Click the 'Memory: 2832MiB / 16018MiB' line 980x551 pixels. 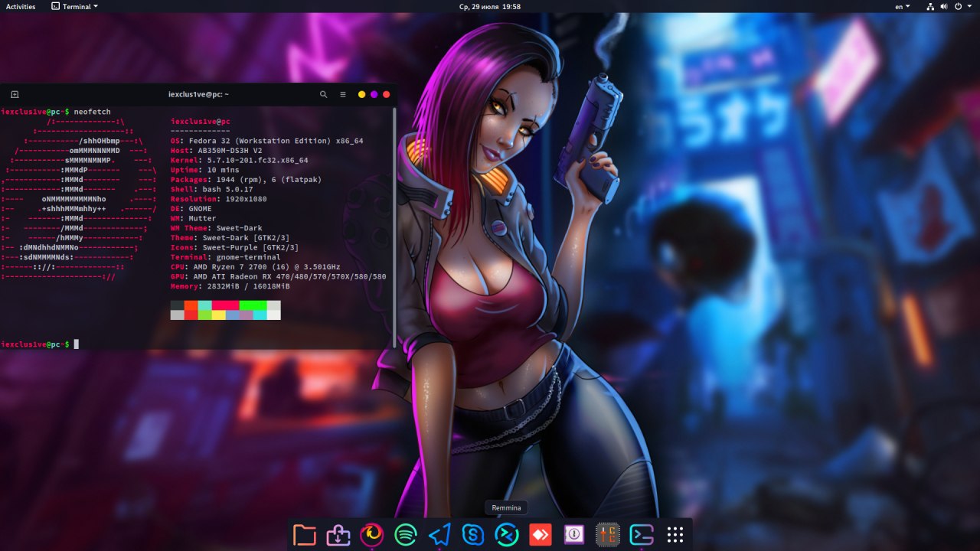click(x=230, y=286)
